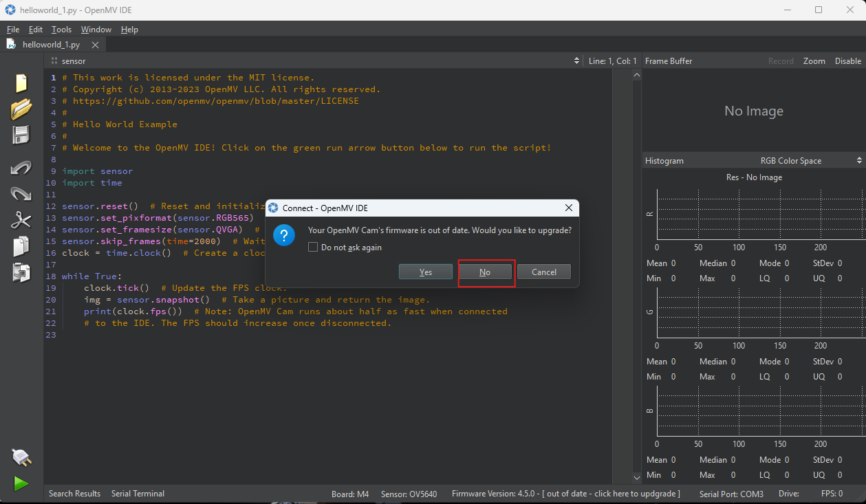Click the New File icon in sidebar
The height and width of the screenshot is (504, 866).
click(x=21, y=83)
